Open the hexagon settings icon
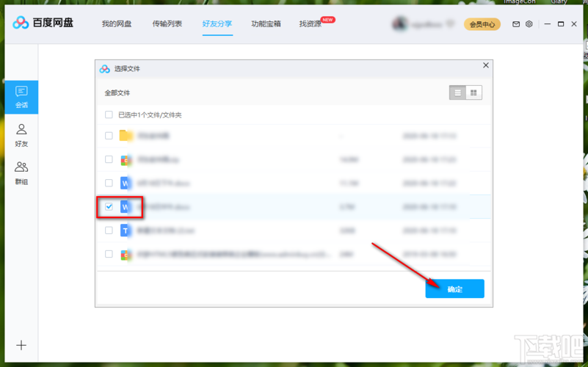The width and height of the screenshot is (588, 367). point(529,24)
